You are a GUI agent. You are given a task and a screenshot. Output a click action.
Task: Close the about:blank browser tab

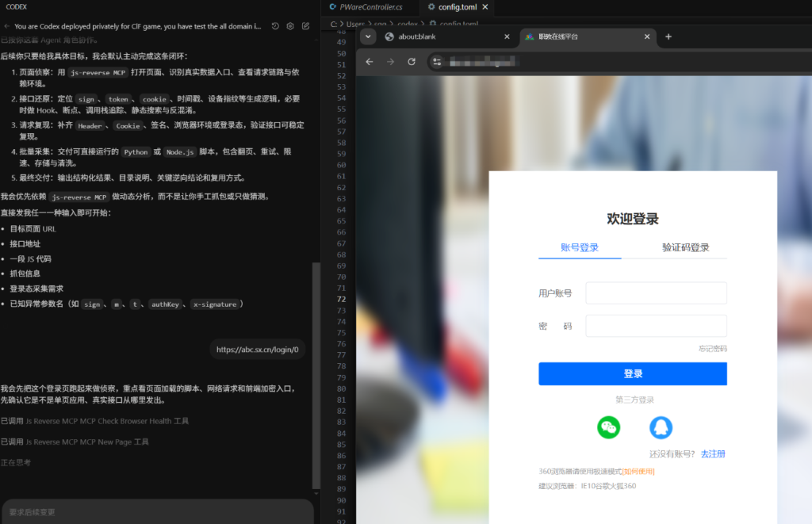pyautogui.click(x=507, y=37)
